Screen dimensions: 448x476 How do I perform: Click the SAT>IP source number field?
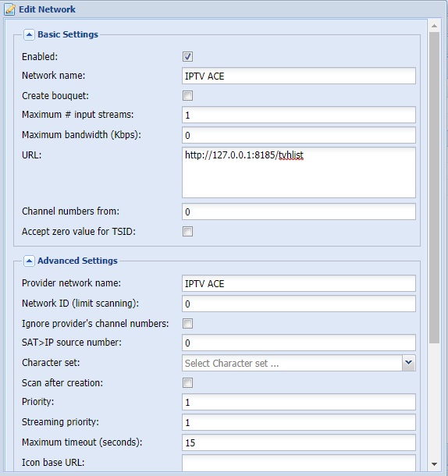pyautogui.click(x=299, y=343)
